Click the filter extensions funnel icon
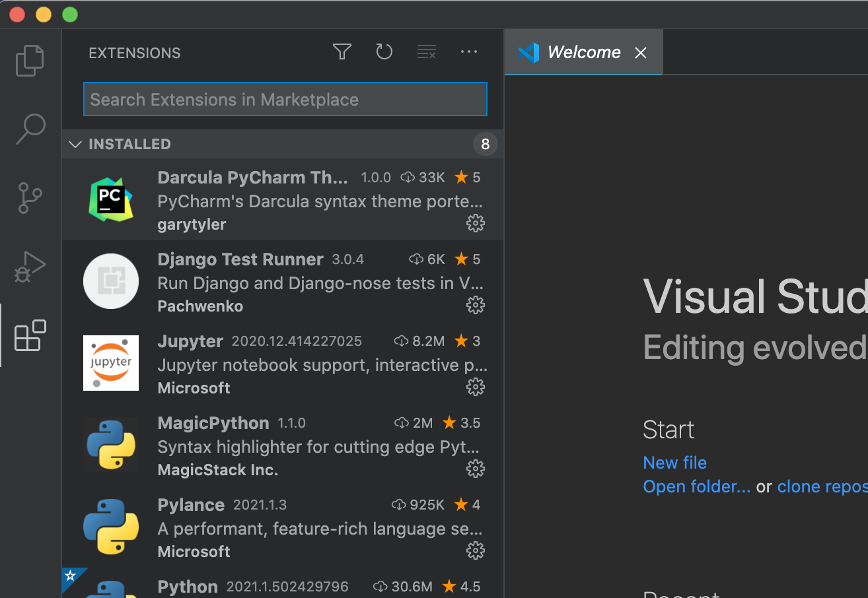The height and width of the screenshot is (598, 868). coord(342,52)
